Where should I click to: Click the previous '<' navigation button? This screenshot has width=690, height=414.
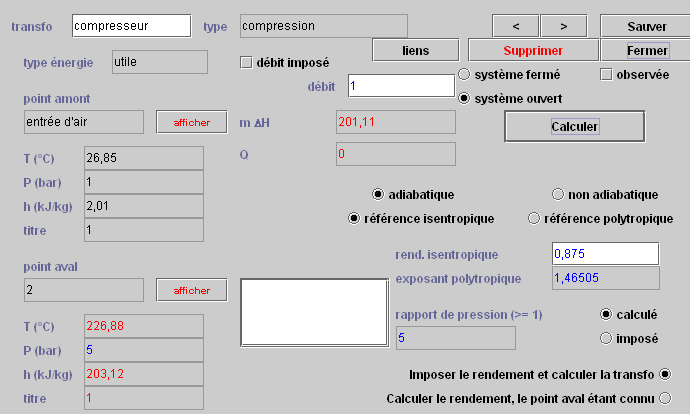click(516, 26)
